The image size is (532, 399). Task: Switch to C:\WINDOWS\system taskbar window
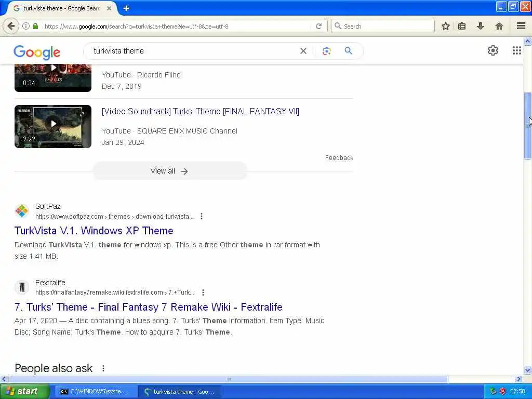[x=96, y=392]
